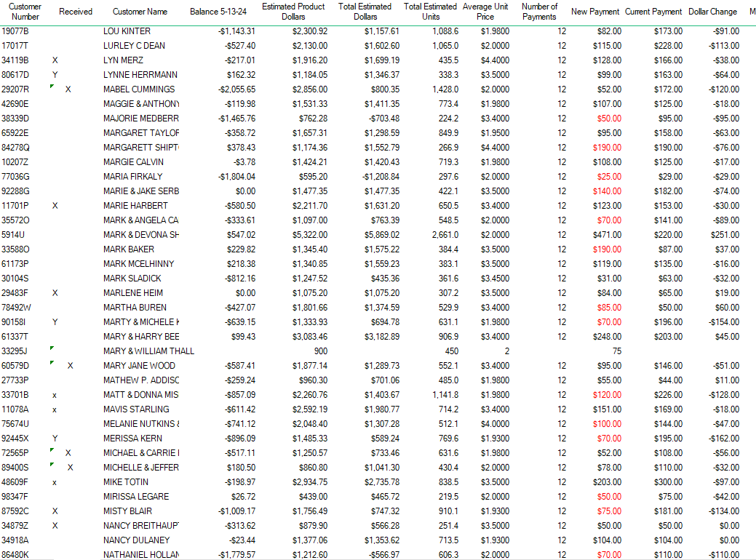Viewport: 756px width, 560px height.
Task: Select the LOU KINTER name cell
Action: click(127, 31)
